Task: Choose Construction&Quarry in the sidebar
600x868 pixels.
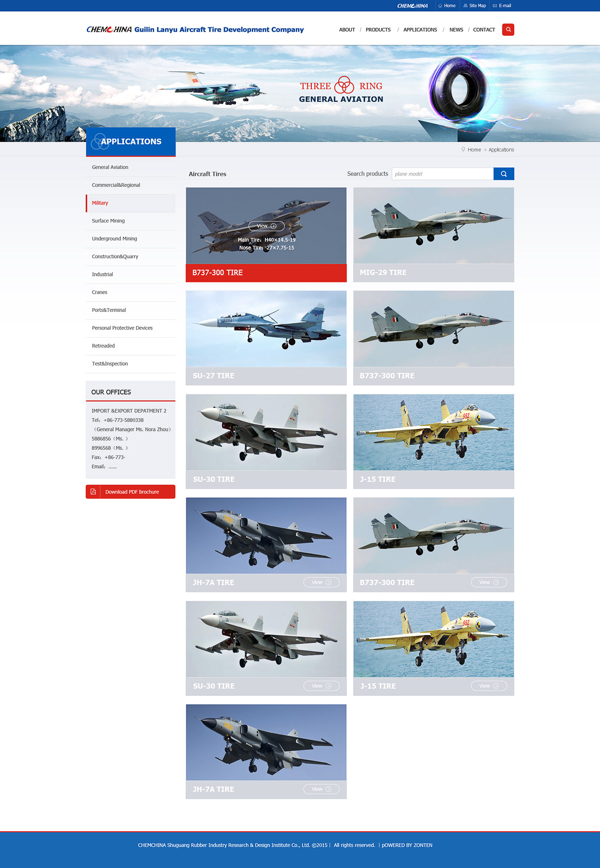Action: [131, 257]
